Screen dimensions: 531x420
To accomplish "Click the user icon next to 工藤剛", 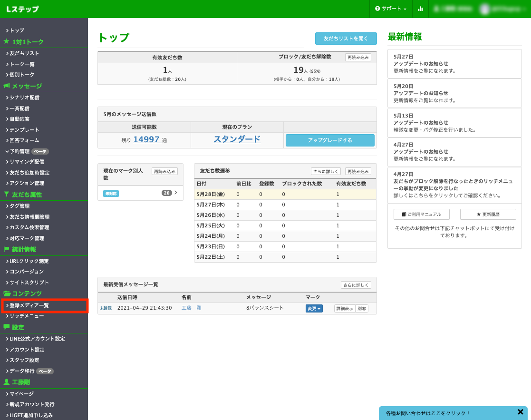I will coord(6,382).
